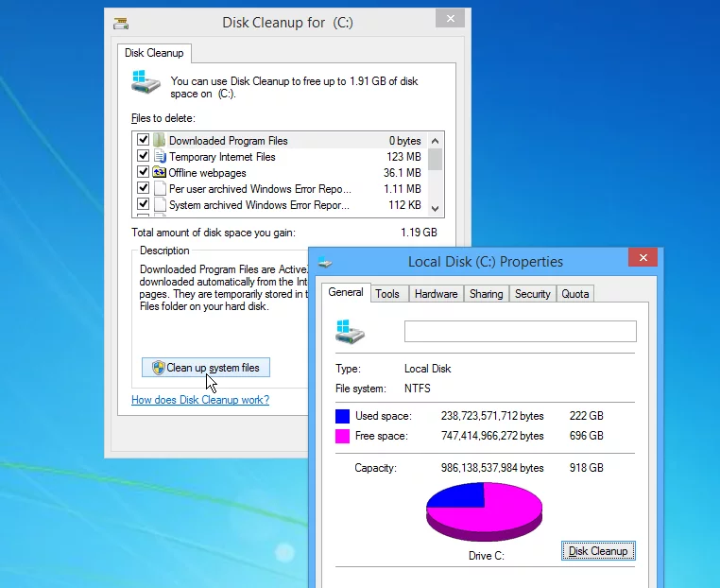Click the Disk Cleanup title bar icon
720x588 pixels.
click(121, 23)
